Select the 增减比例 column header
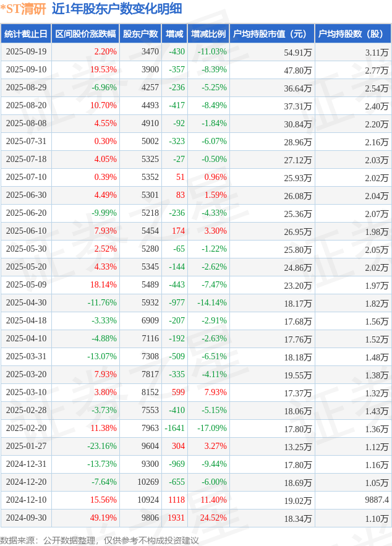This screenshot has height=546, width=392. 208,34
